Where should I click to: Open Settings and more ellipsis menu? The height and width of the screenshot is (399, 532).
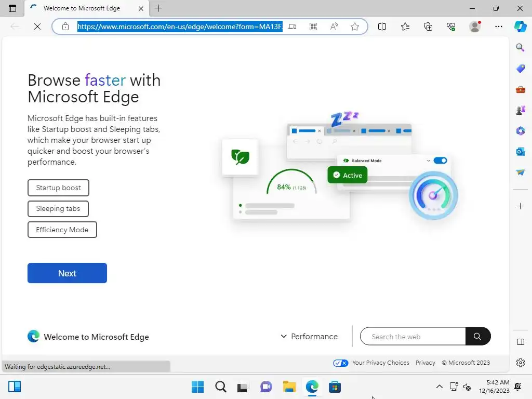click(x=498, y=26)
